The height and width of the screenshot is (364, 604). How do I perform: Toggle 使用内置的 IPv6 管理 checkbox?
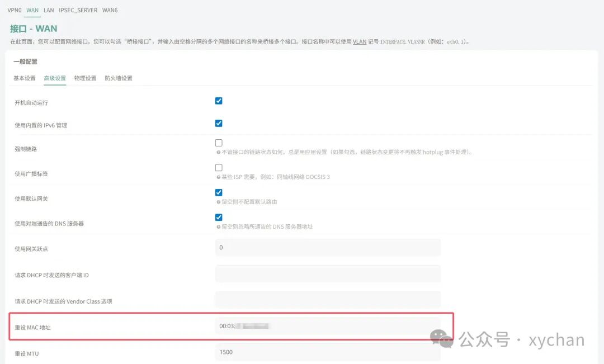(x=219, y=123)
